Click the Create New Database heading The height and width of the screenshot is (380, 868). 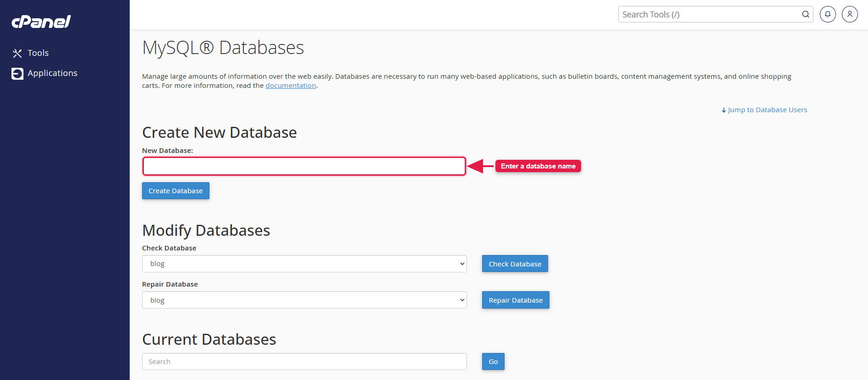(x=220, y=132)
